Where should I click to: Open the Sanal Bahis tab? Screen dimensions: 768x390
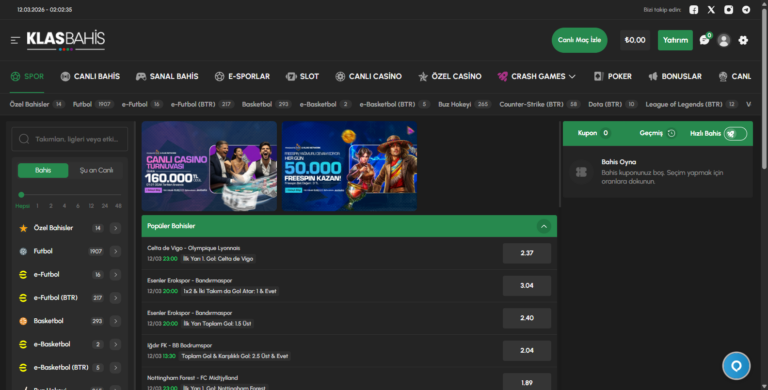(167, 76)
